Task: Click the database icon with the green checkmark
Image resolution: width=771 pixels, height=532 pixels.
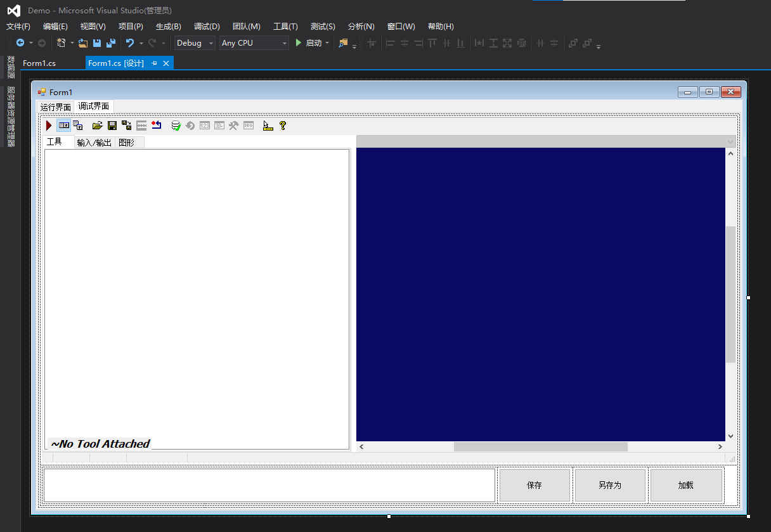Action: tap(176, 126)
